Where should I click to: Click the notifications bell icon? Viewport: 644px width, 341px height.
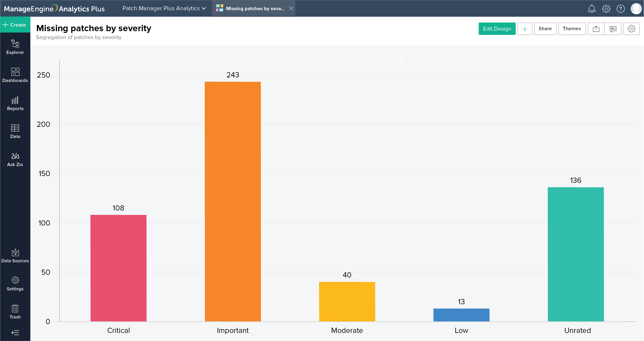[591, 9]
